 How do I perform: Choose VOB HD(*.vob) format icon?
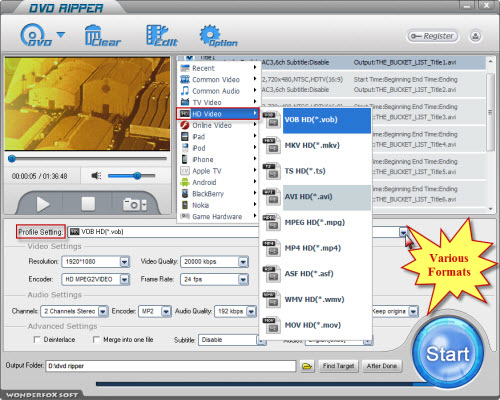[271, 120]
